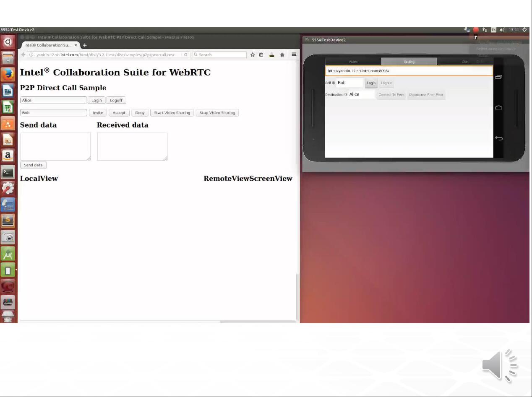Show bookmarks list icon in Firefox toolbar

click(x=261, y=54)
